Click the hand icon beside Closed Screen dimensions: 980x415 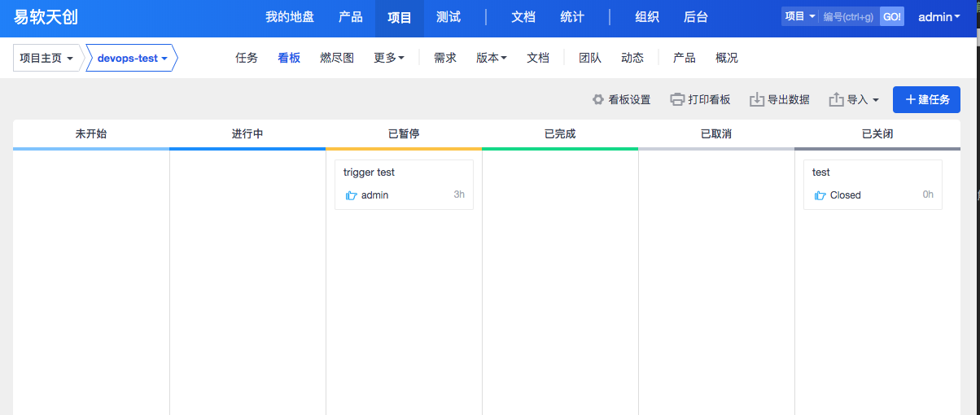(820, 195)
